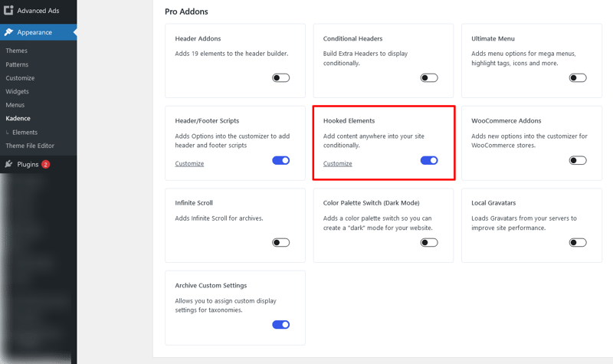Turn off the Hooked Elements toggle
The width and height of the screenshot is (613, 364).
point(429,160)
